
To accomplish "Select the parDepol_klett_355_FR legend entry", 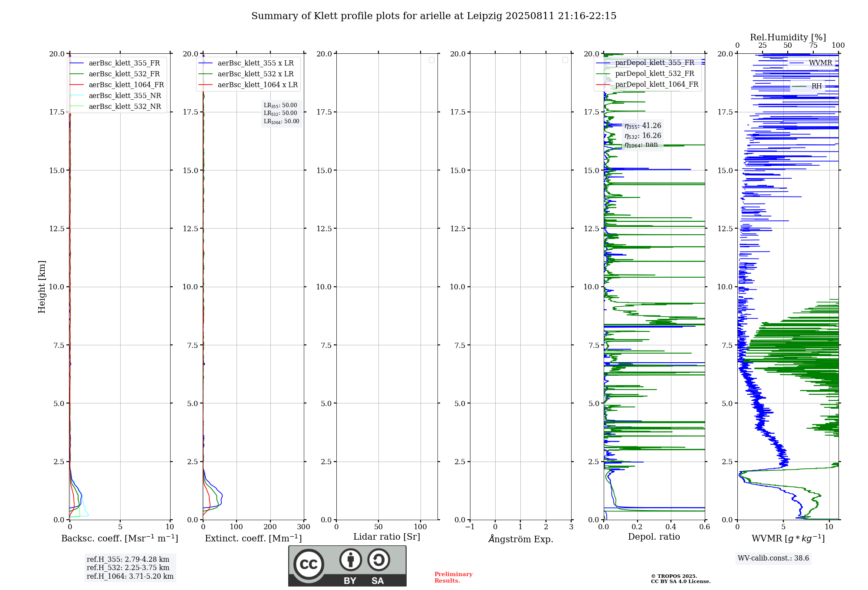I will pyautogui.click(x=645, y=63).
